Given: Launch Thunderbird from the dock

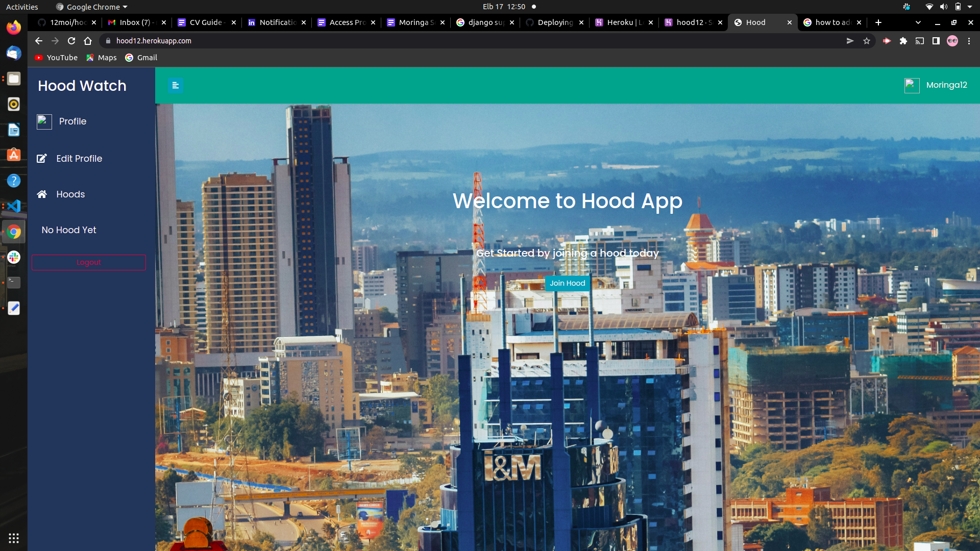Looking at the screenshot, I should coord(14,53).
